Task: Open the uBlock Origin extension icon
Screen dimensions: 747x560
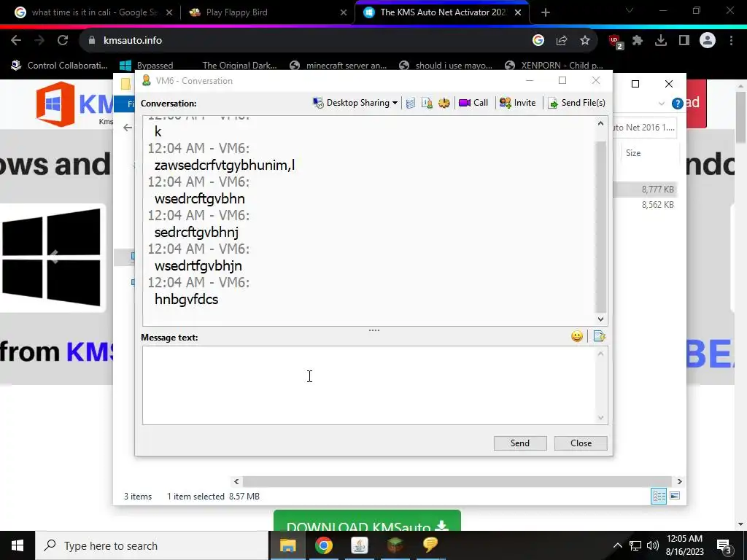Action: click(x=616, y=42)
